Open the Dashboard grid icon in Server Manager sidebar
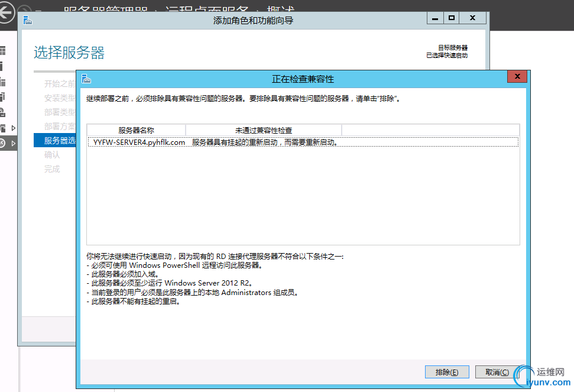The width and height of the screenshot is (574, 392). click(2, 50)
